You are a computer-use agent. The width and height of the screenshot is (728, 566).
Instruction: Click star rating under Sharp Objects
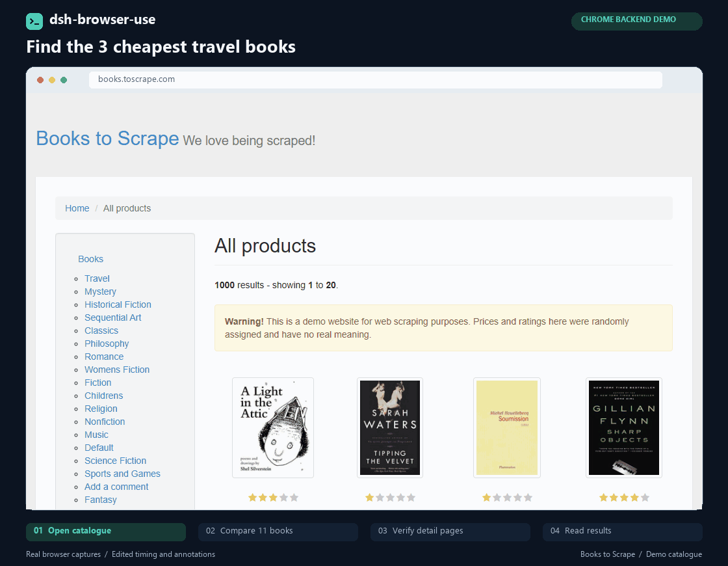tap(624, 498)
